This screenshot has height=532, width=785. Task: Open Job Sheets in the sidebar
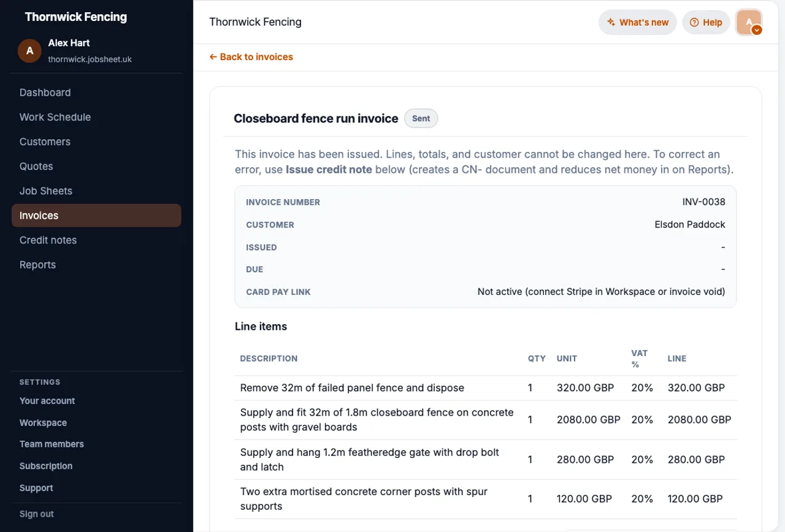(x=46, y=191)
